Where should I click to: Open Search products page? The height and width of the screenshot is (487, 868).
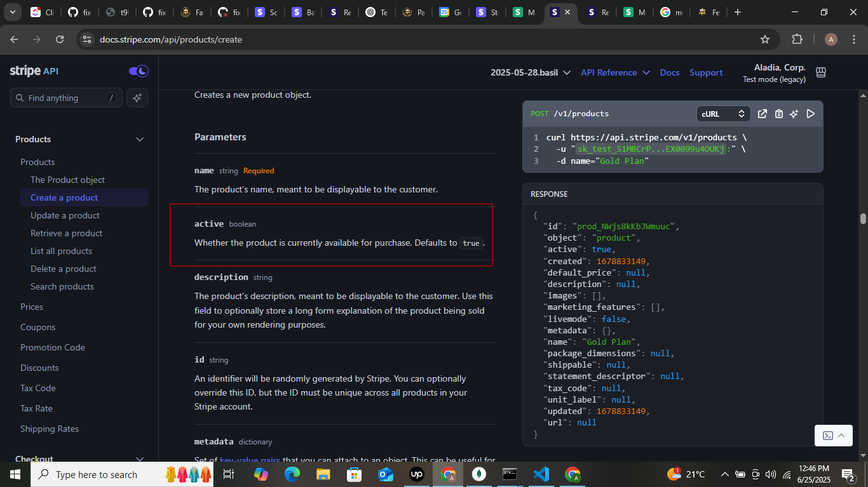62,286
